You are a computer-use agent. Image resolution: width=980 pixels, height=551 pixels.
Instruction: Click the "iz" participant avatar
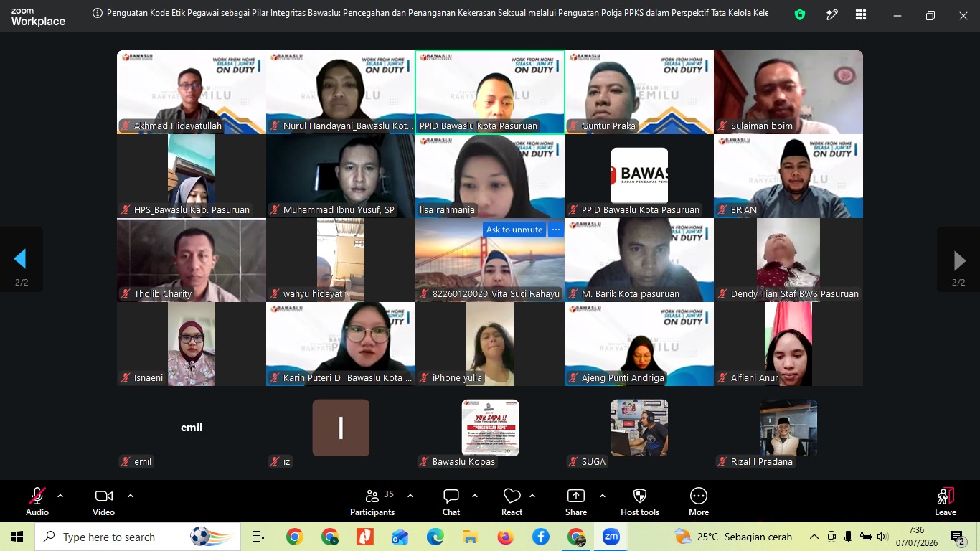341,428
